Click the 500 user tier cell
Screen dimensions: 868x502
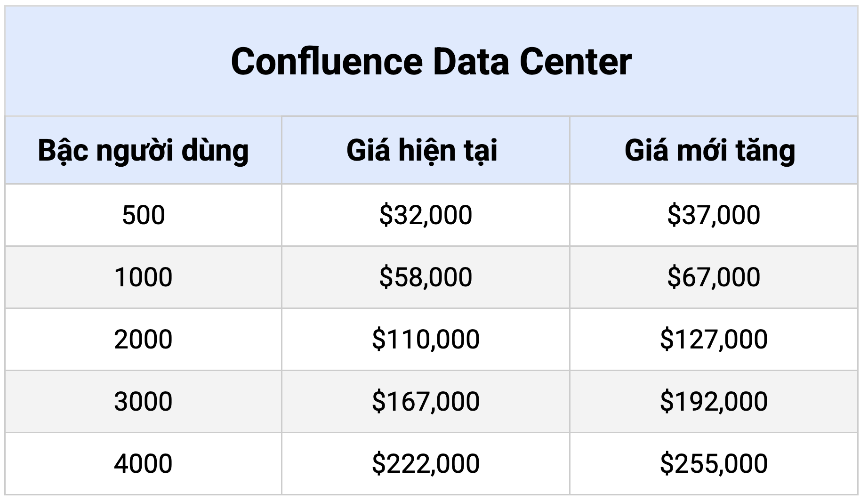[143, 215]
